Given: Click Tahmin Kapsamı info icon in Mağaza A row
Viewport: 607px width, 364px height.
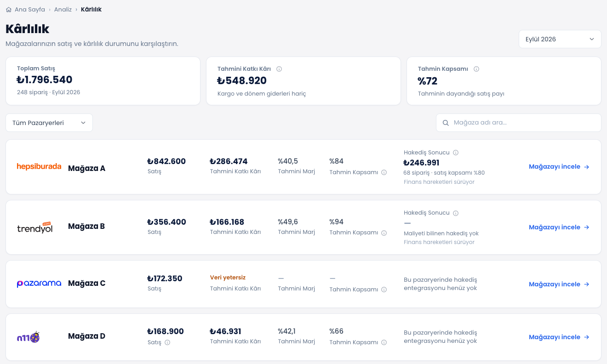Looking at the screenshot, I should 384,172.
